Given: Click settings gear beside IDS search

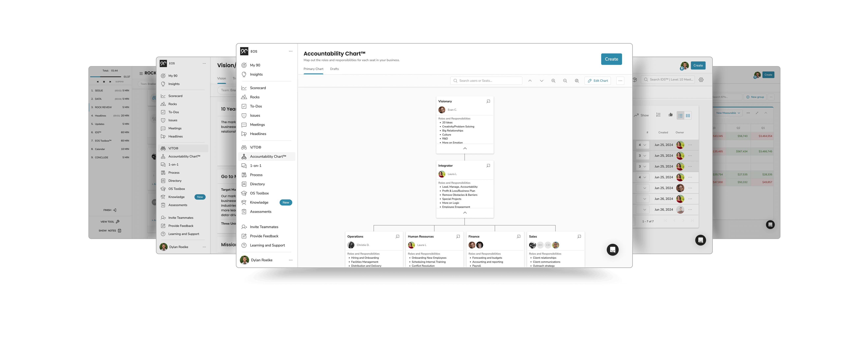Looking at the screenshot, I should click(701, 80).
